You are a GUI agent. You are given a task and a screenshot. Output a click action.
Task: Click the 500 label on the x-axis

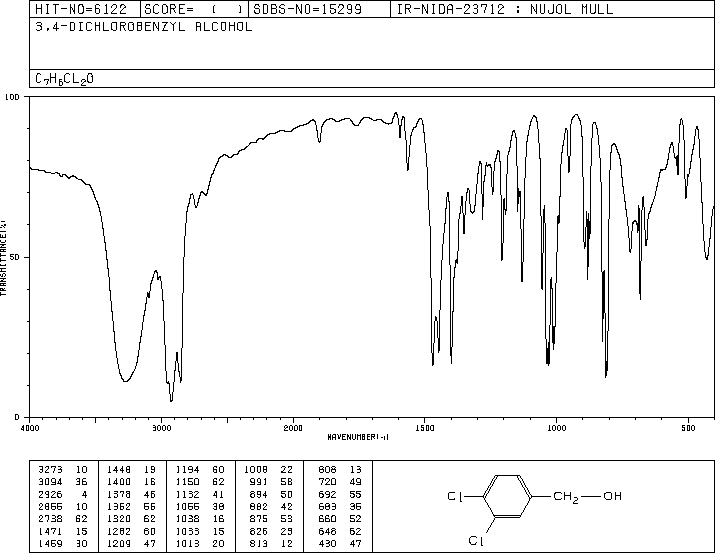[688, 428]
